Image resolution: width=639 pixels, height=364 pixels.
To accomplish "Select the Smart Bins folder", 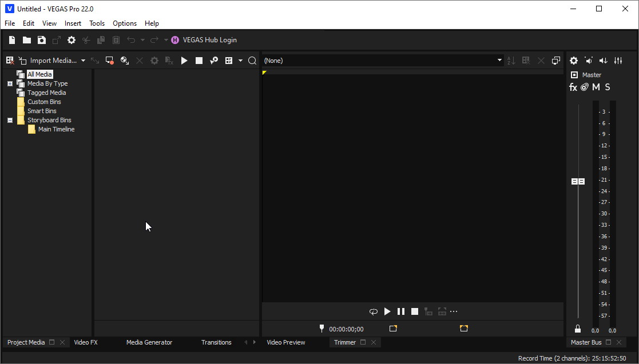I will (42, 111).
